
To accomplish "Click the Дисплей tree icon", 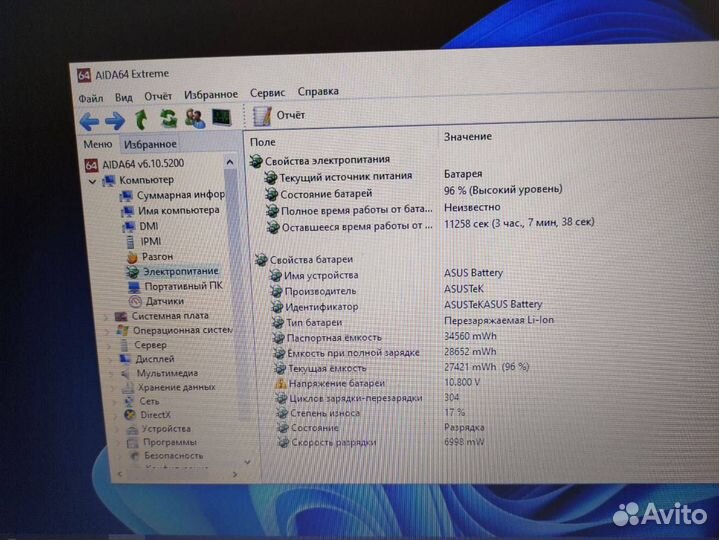I will click(125, 359).
